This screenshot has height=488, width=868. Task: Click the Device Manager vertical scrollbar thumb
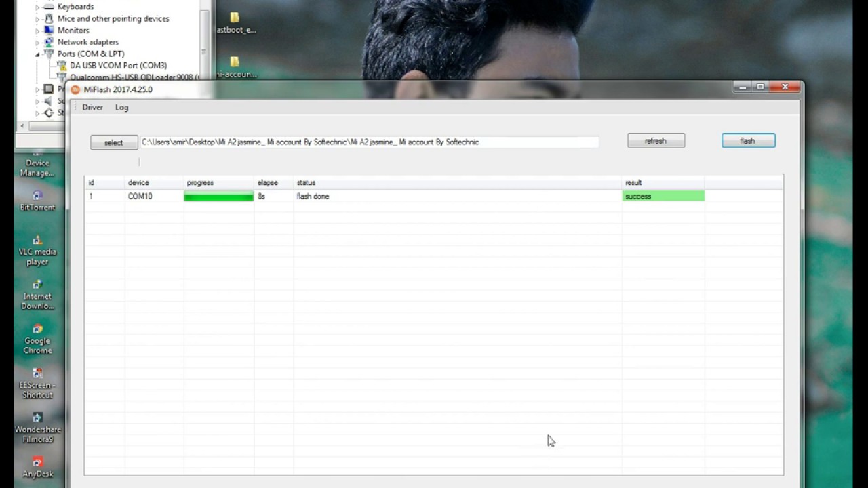pyautogui.click(x=203, y=52)
